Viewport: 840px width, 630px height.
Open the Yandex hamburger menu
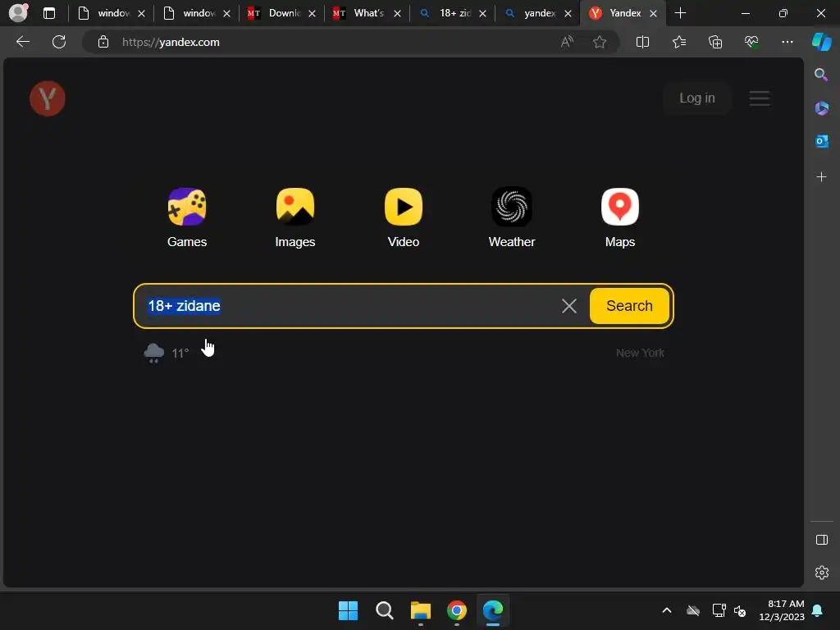(x=759, y=98)
